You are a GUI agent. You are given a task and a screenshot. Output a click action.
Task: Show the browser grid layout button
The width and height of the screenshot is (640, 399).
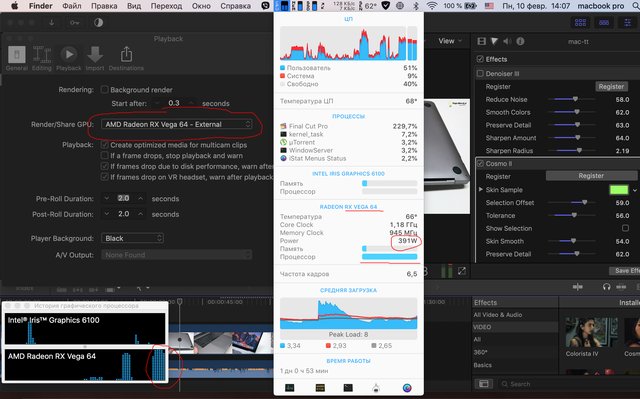click(580, 23)
